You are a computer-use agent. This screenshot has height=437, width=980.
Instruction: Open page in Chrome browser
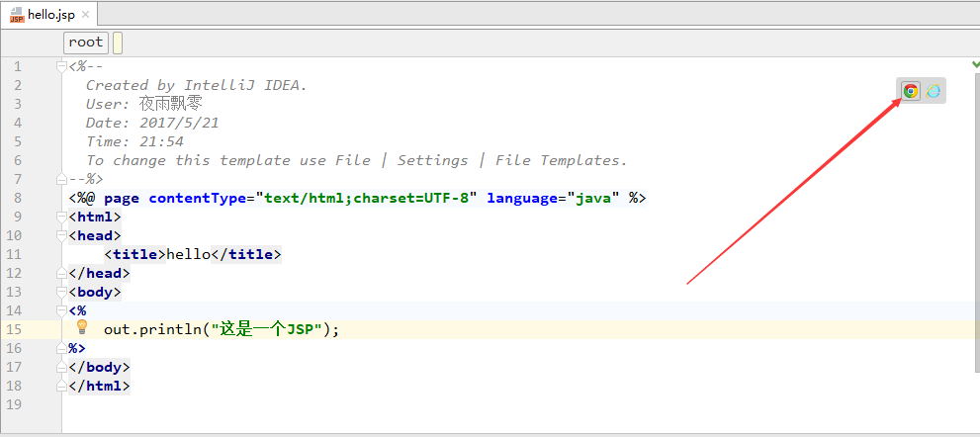[911, 91]
